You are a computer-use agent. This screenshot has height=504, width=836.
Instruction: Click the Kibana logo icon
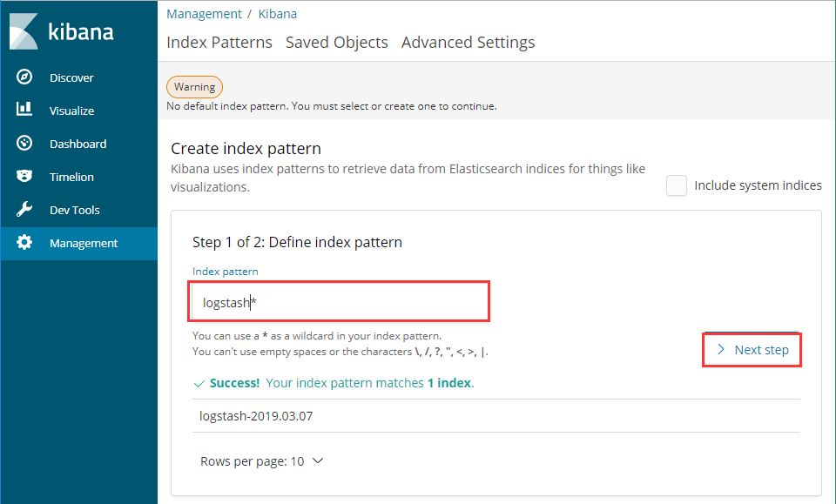coord(24,31)
